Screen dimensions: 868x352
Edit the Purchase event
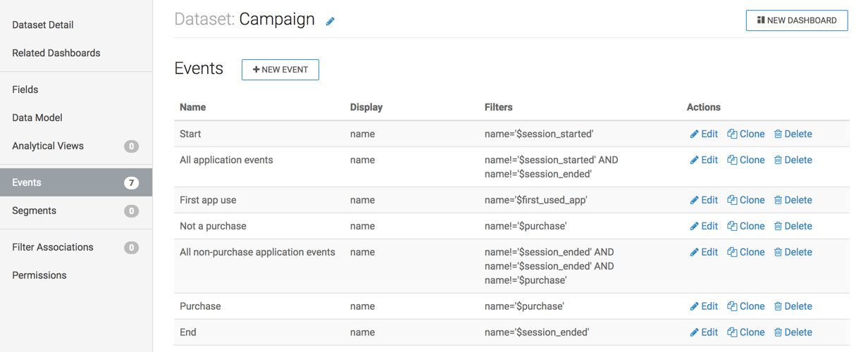704,306
